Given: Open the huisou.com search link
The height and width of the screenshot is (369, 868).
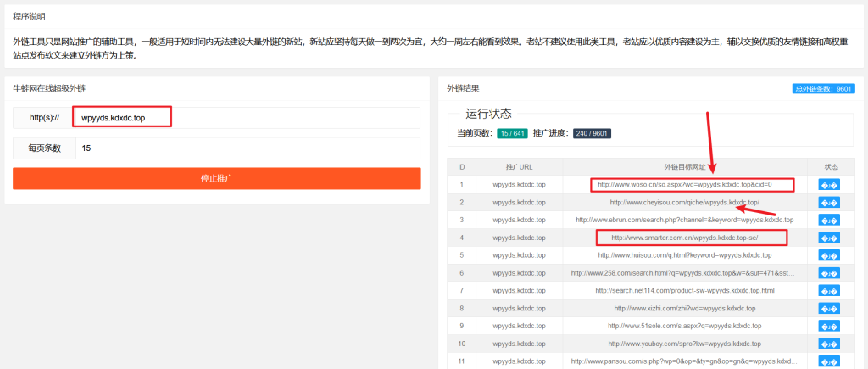Looking at the screenshot, I should point(684,254).
